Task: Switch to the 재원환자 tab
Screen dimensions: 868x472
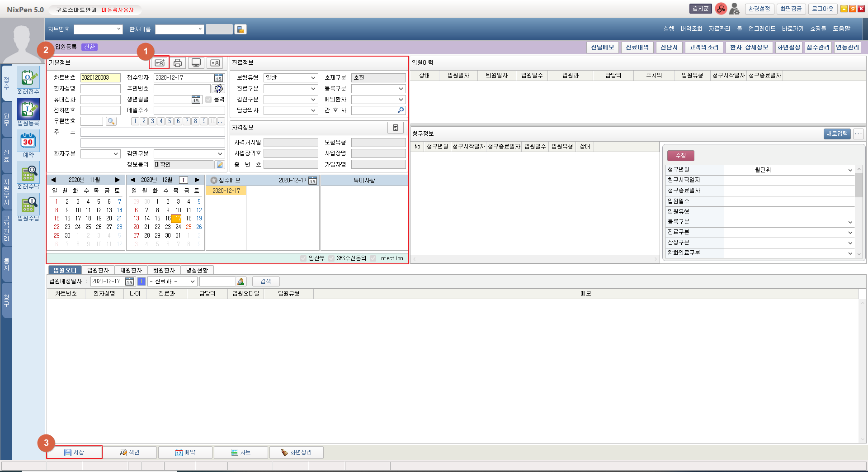Action: 131,270
